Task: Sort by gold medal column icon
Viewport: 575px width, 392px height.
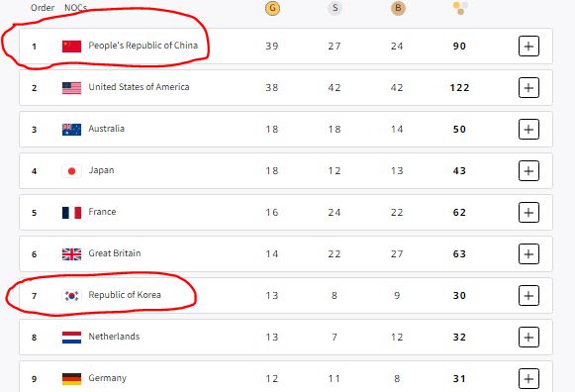Action: click(x=272, y=8)
